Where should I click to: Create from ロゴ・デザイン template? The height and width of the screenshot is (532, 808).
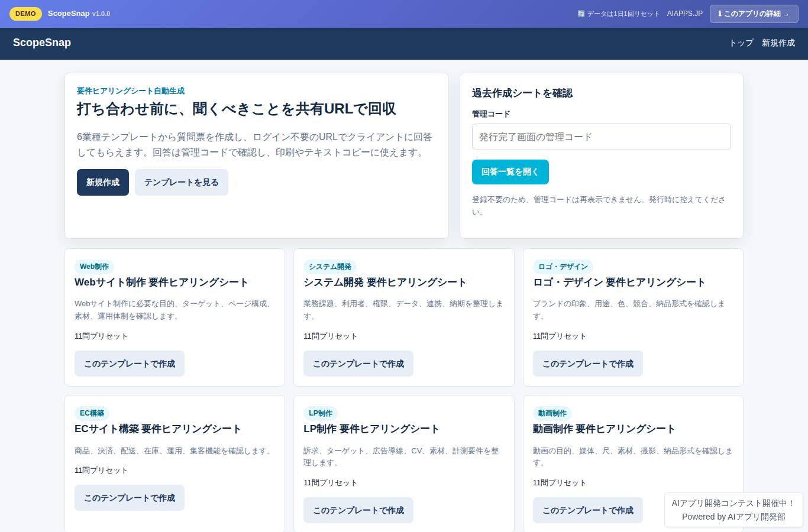(x=588, y=364)
